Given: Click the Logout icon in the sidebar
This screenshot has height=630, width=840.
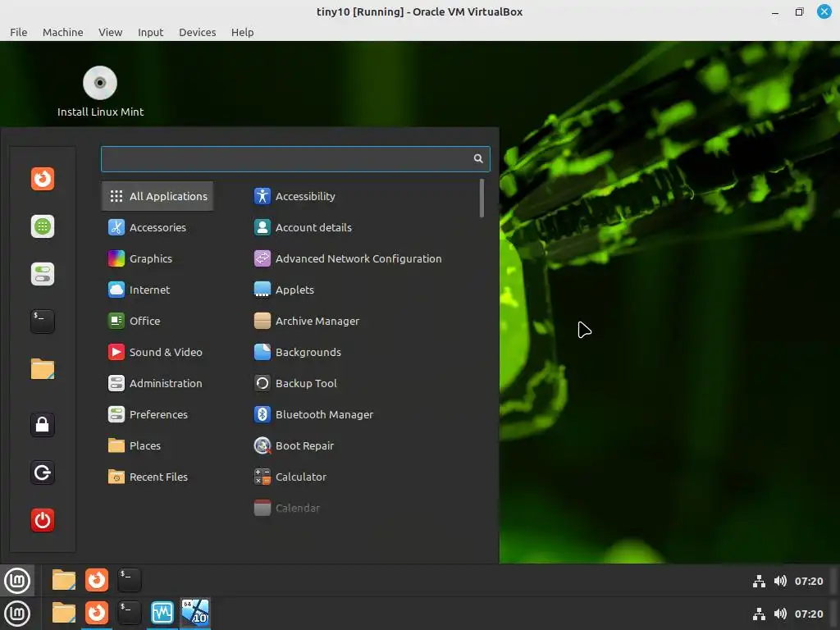Looking at the screenshot, I should (x=43, y=472).
